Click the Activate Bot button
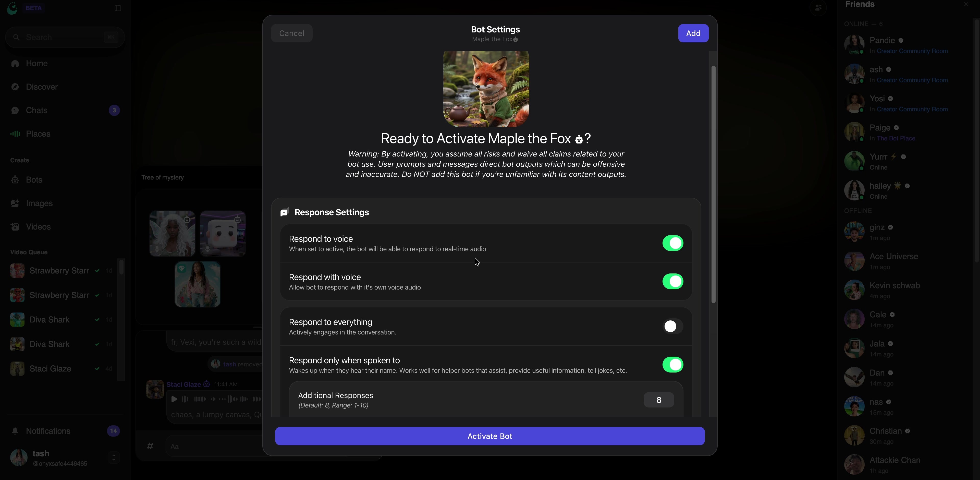980x480 pixels. (490, 436)
